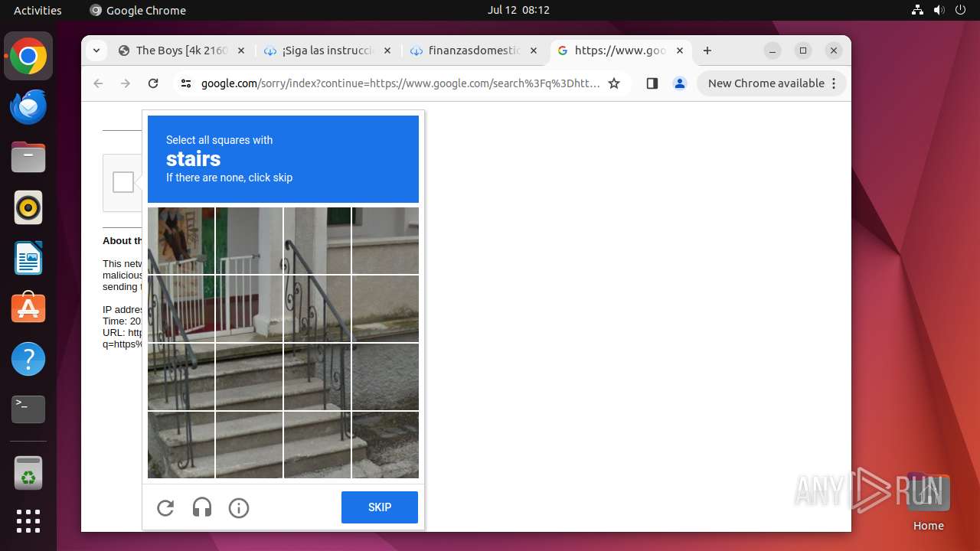Select the top-right captcha tile with doorway
This screenshot has height=551, width=980.
pyautogui.click(x=385, y=240)
